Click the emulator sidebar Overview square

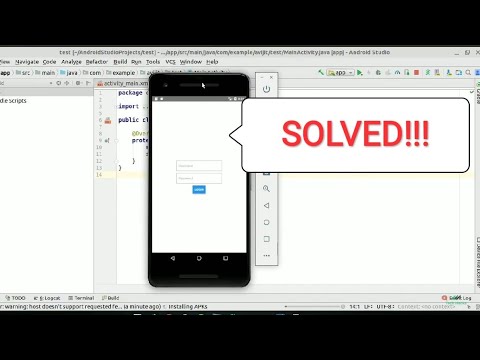point(266,239)
